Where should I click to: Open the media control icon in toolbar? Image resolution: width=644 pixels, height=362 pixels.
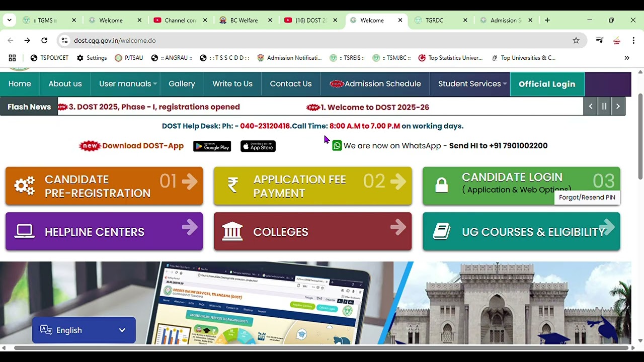[x=600, y=40]
